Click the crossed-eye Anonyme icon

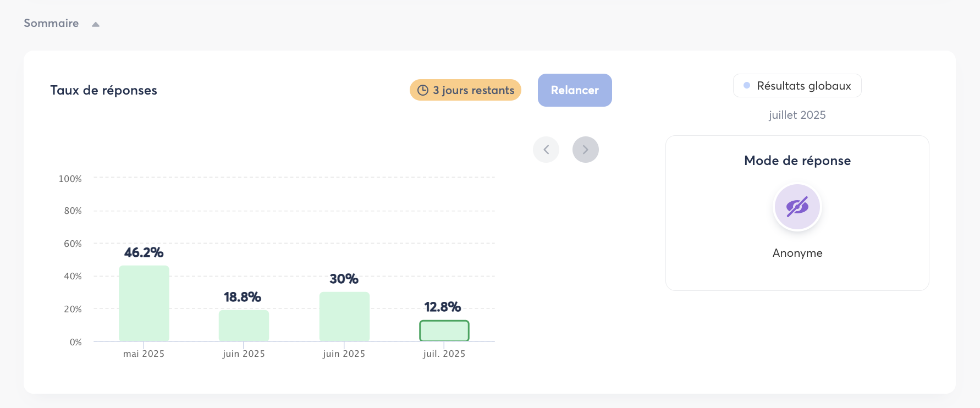point(797,207)
